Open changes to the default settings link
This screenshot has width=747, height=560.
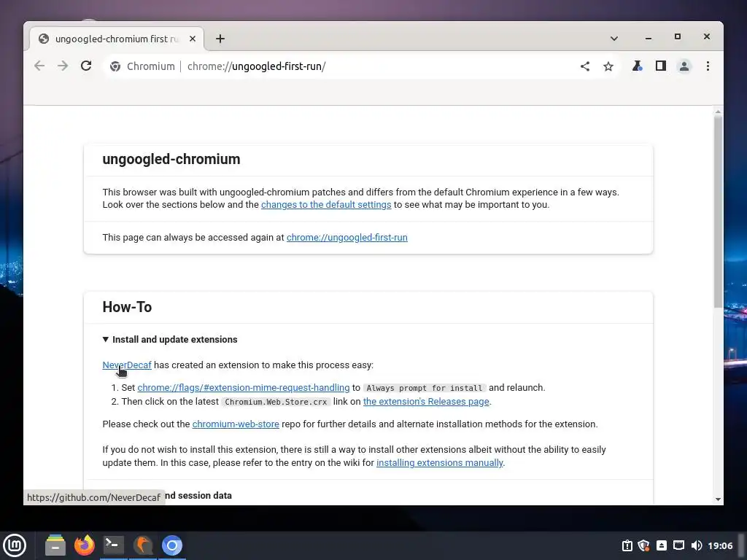point(326,205)
